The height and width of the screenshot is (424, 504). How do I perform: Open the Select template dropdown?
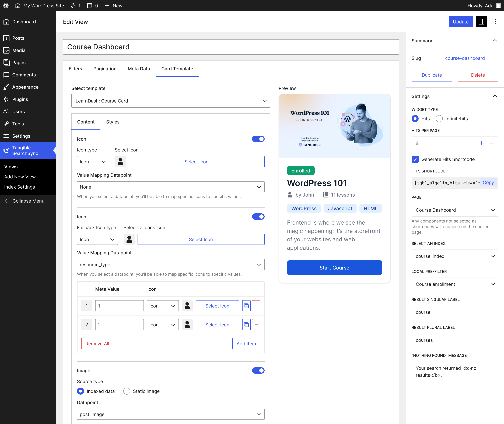(x=171, y=101)
